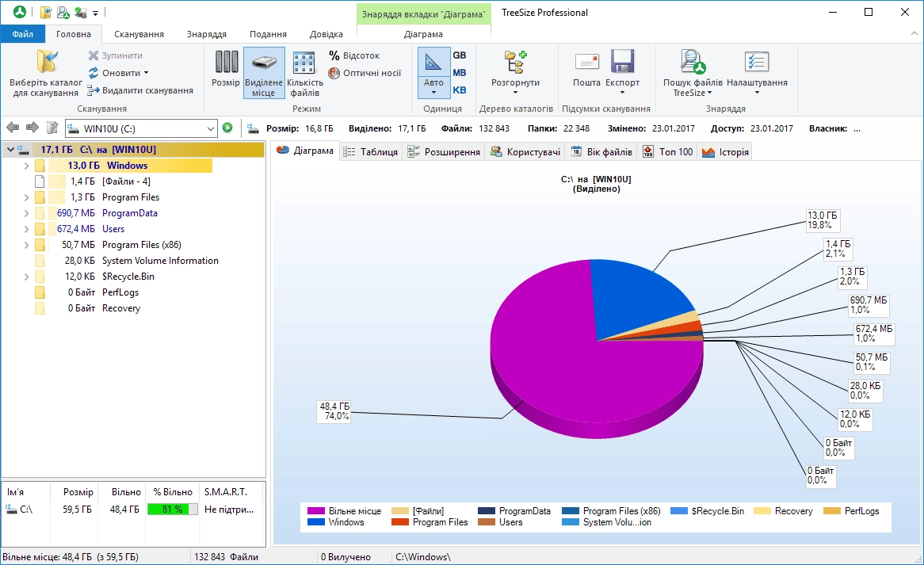Image resolution: width=924 pixels, height=565 pixels.
Task: Switch to the Подання ribbon tab
Action: 268,34
